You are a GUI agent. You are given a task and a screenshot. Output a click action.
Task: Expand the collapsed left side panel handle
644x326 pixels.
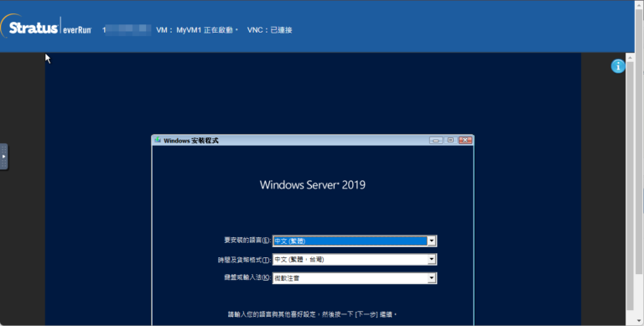coord(3,157)
